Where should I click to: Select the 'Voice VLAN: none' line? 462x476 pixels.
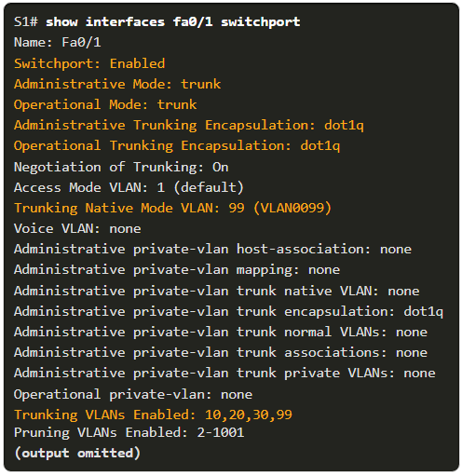77,229
